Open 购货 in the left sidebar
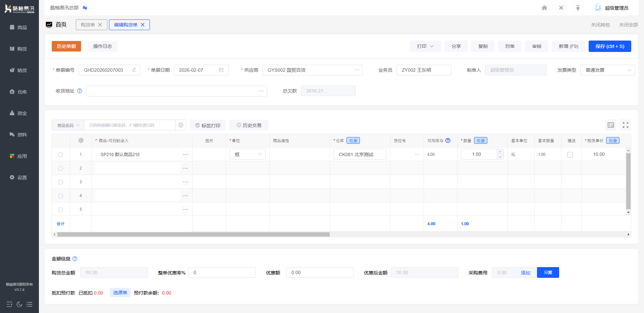The width and height of the screenshot is (644, 313). click(19, 49)
